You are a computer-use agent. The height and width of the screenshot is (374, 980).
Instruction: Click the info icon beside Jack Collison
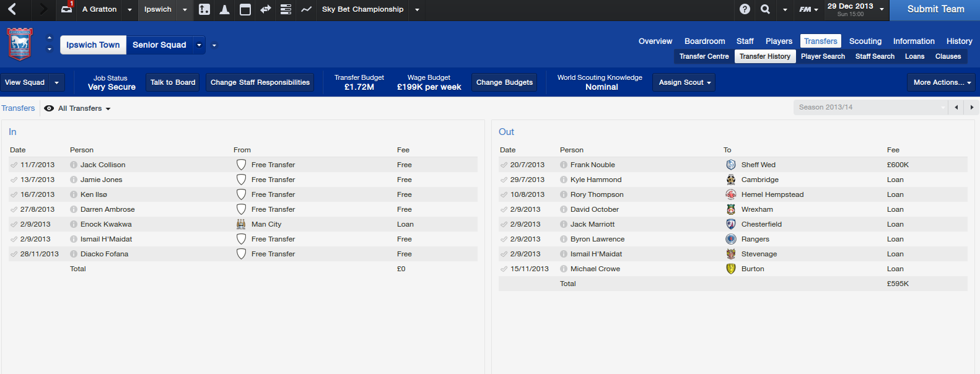tap(74, 165)
